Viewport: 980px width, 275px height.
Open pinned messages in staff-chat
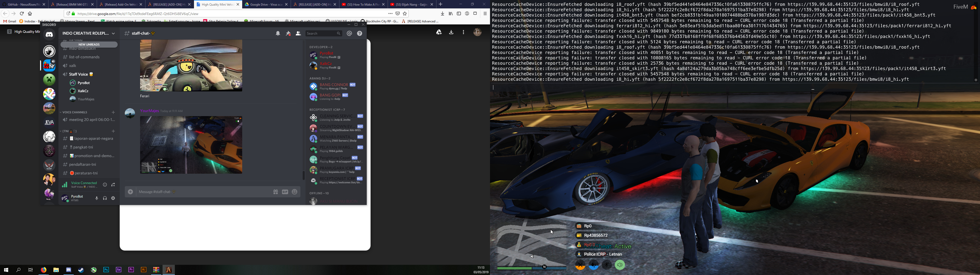tap(288, 33)
